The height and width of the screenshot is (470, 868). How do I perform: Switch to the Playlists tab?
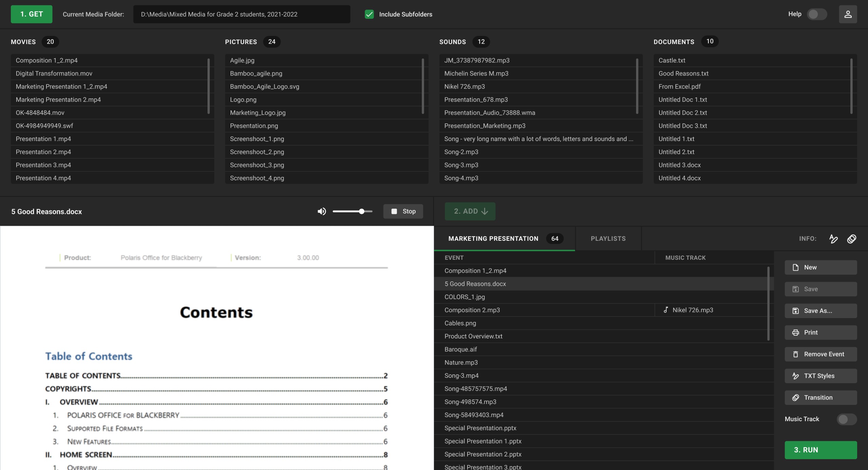(608, 238)
